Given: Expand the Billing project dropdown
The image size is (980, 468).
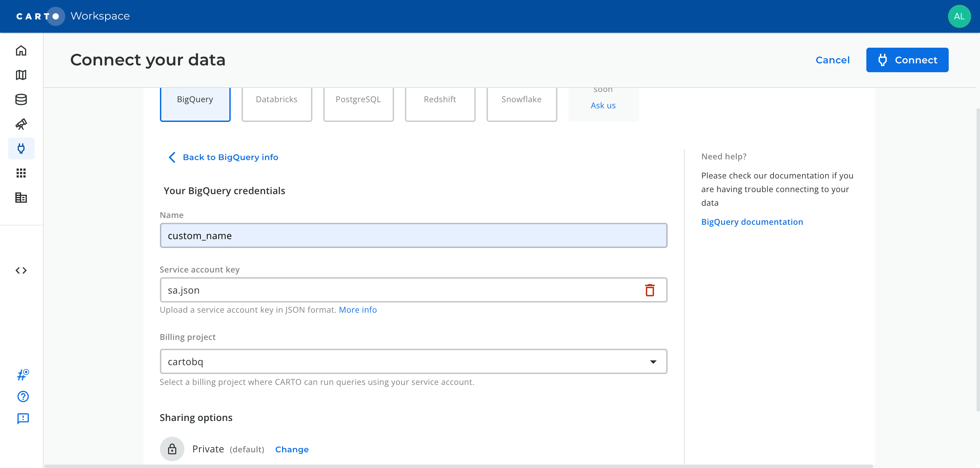Looking at the screenshot, I should click(x=413, y=361).
